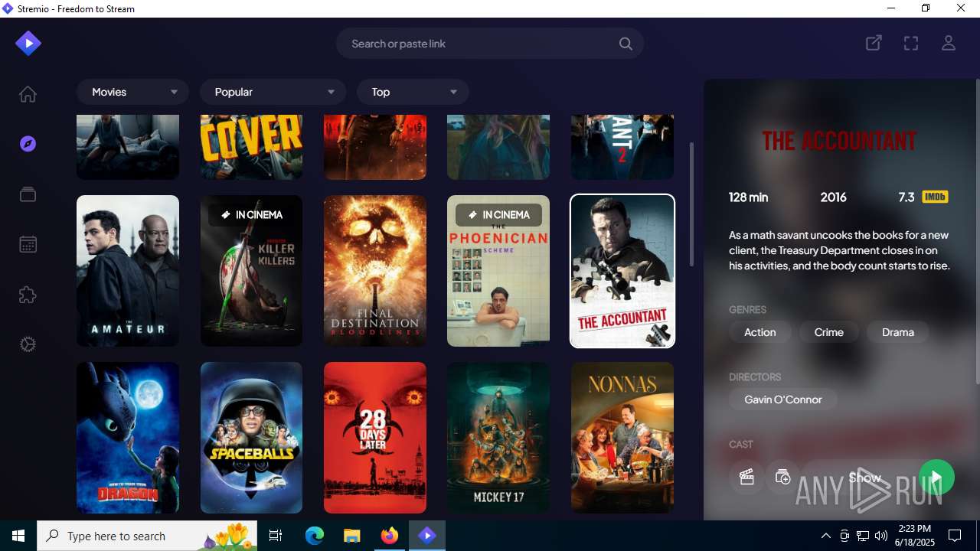Image resolution: width=980 pixels, height=551 pixels.
Task: Open File Explorer from taskbar
Action: [351, 536]
